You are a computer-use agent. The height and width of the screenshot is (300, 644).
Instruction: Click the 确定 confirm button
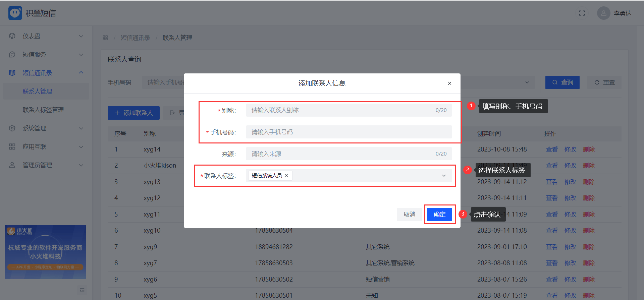[x=439, y=214]
